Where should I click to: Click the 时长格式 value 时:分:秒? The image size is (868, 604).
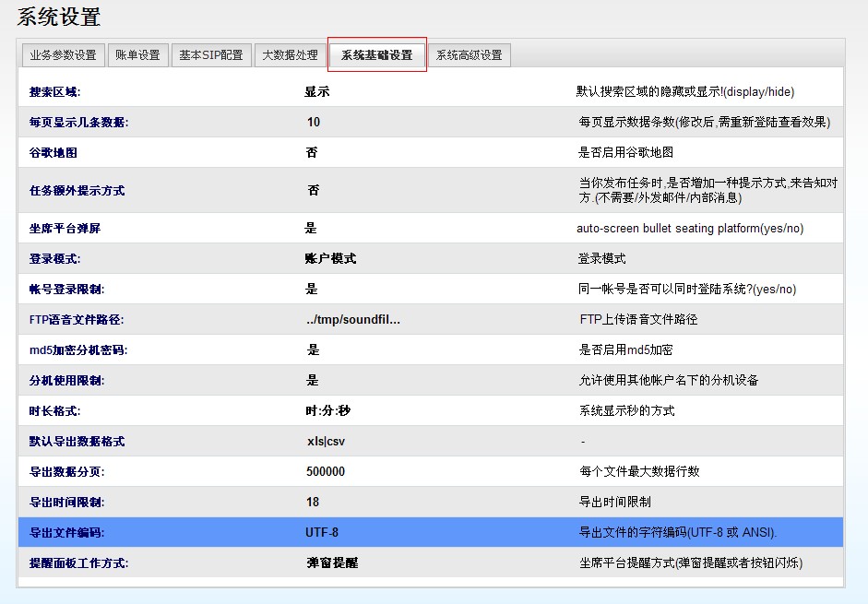(x=328, y=411)
